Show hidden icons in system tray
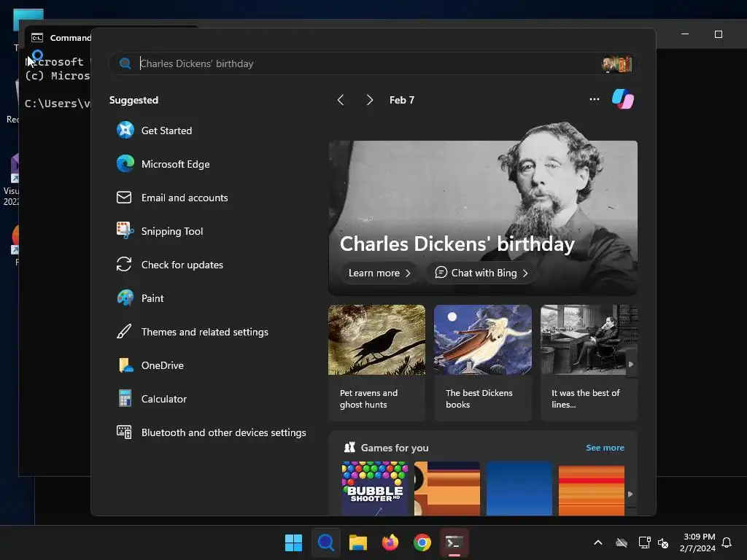The height and width of the screenshot is (560, 747). coord(598,542)
